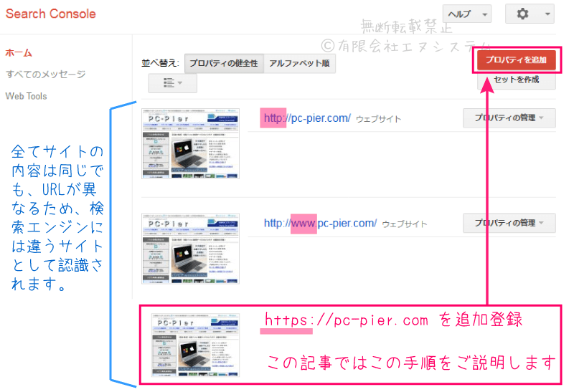This screenshot has width=574, height=392.
Task: Click the Search Console logo
Action: [x=50, y=14]
